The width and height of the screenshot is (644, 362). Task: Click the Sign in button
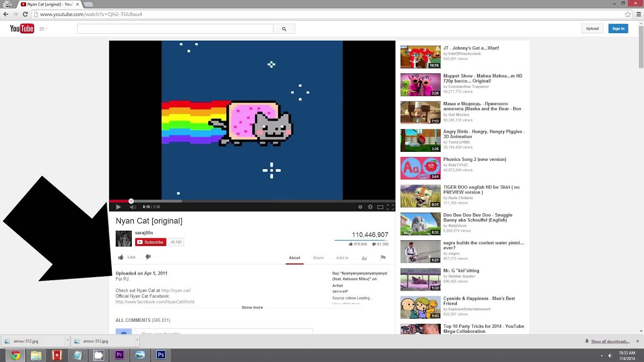tap(618, 29)
